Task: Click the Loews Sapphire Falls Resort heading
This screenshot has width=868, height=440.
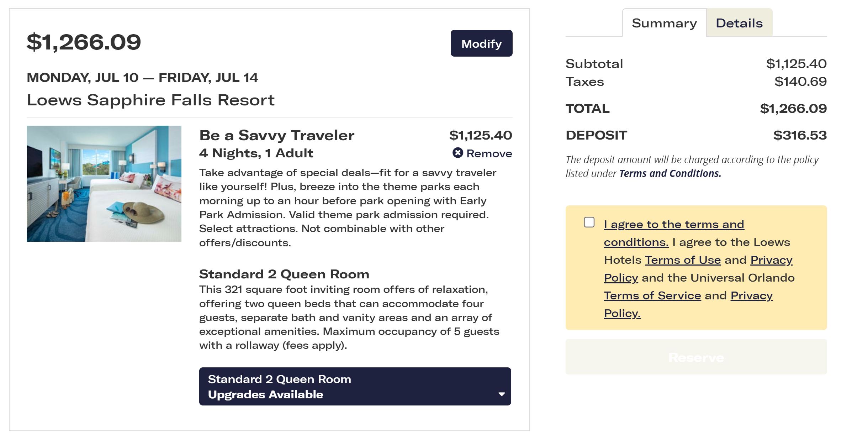Action: pyautogui.click(x=151, y=100)
